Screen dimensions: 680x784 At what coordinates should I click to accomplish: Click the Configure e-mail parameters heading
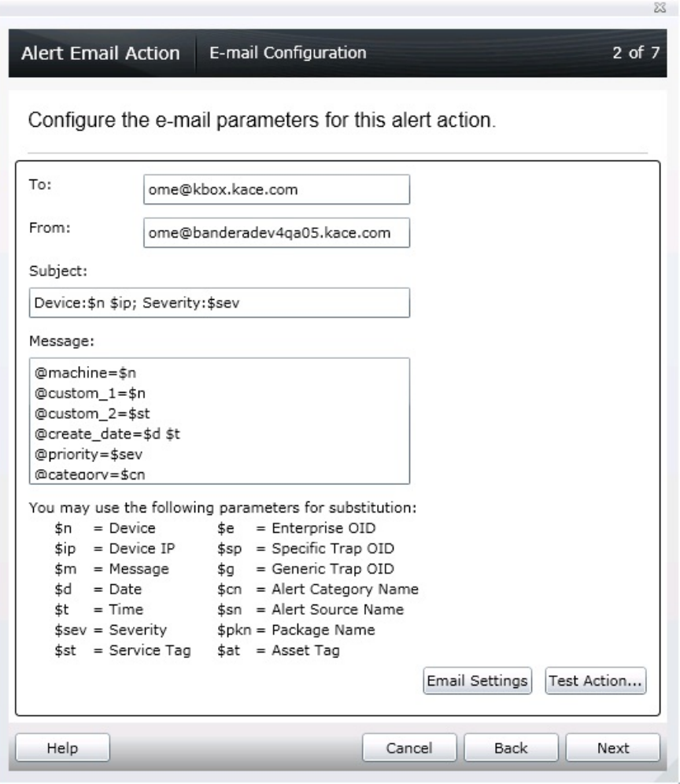pos(263,123)
